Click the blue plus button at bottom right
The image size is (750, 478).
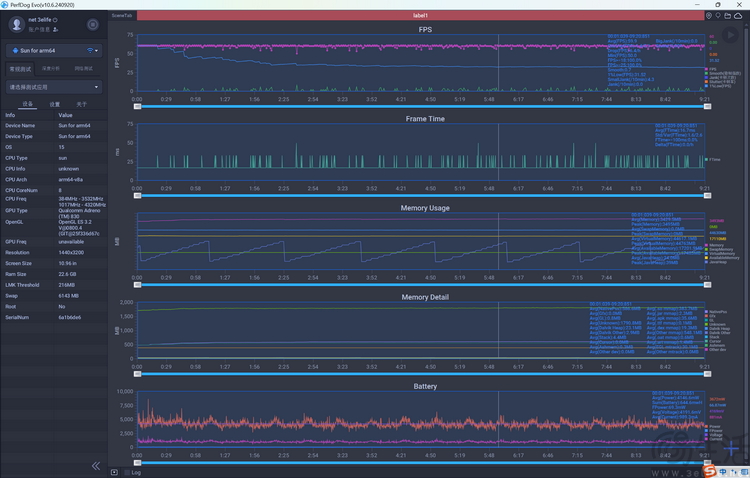click(x=730, y=448)
